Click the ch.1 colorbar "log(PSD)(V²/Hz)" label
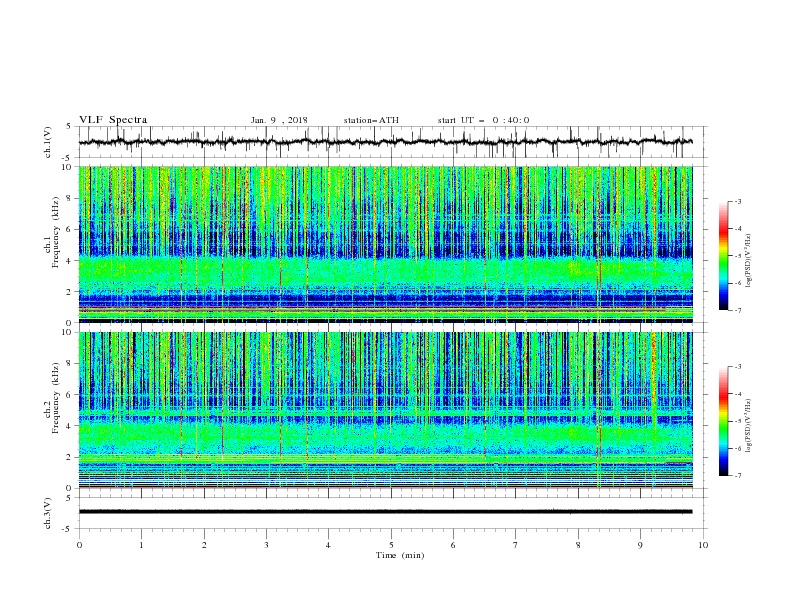This screenshot has height=612, width=792. coord(749,261)
